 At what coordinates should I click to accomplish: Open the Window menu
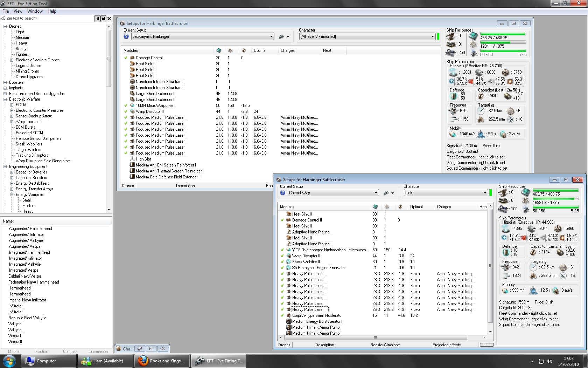(35, 11)
